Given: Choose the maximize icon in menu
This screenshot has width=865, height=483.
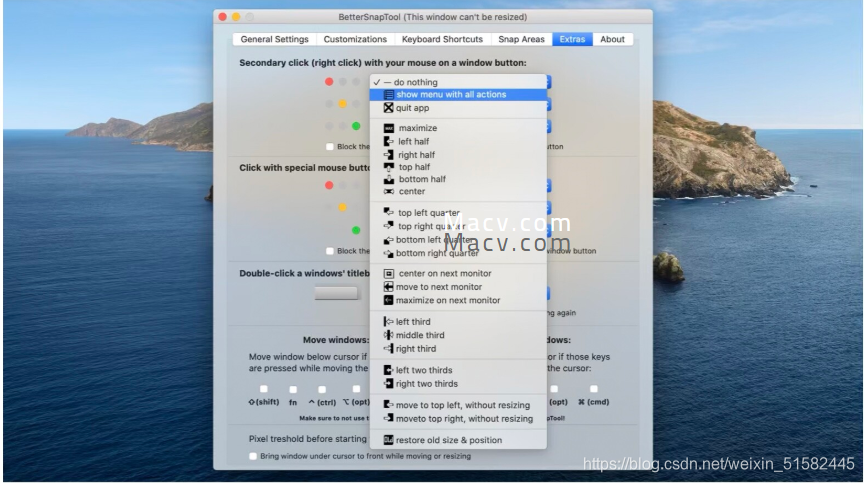Looking at the screenshot, I should coord(389,128).
